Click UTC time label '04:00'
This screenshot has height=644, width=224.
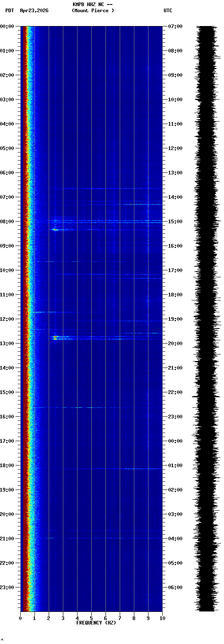point(175,539)
